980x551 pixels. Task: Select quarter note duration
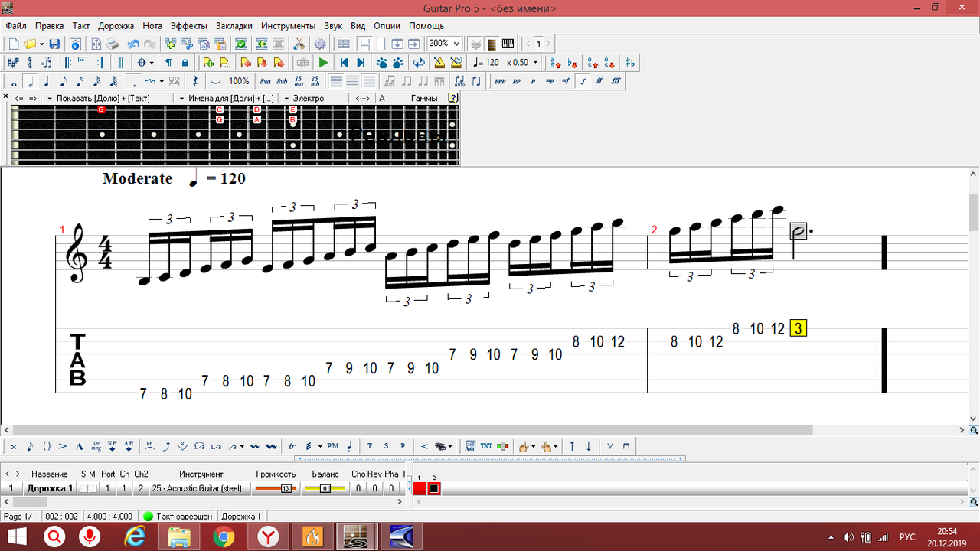pyautogui.click(x=47, y=81)
